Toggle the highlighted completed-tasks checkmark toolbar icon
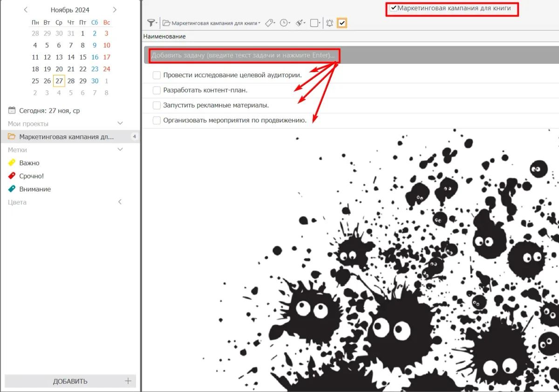Screen dimensions: 559x392 (x=342, y=23)
